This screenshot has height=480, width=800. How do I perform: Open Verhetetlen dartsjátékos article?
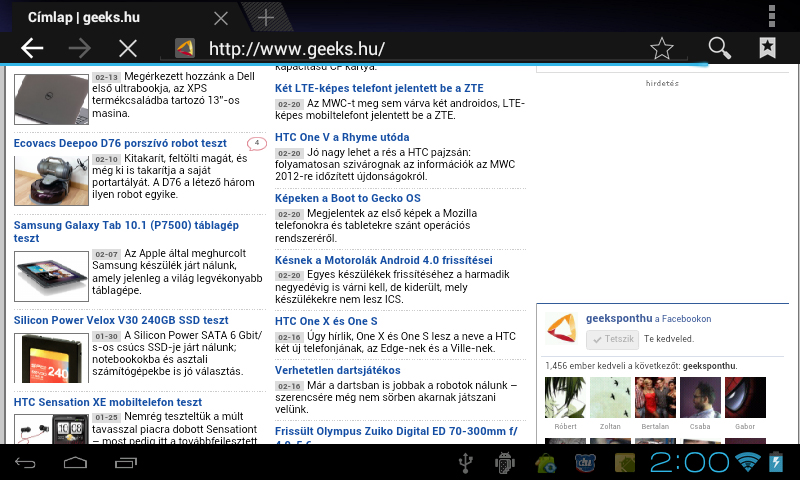point(338,370)
